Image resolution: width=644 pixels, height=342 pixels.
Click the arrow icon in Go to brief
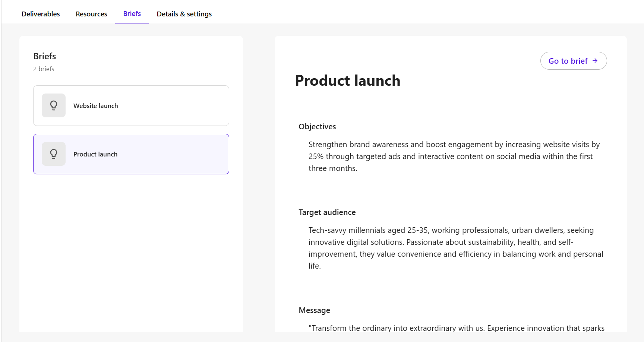tap(595, 61)
